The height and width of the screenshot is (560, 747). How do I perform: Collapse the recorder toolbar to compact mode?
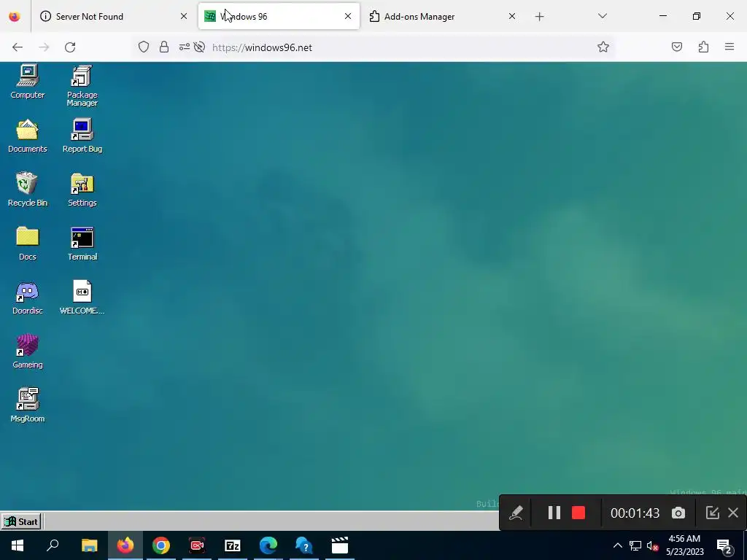coord(712,513)
